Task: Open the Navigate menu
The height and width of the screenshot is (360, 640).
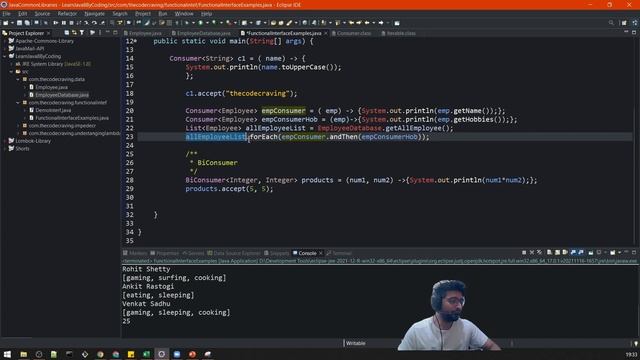Action: click(95, 14)
